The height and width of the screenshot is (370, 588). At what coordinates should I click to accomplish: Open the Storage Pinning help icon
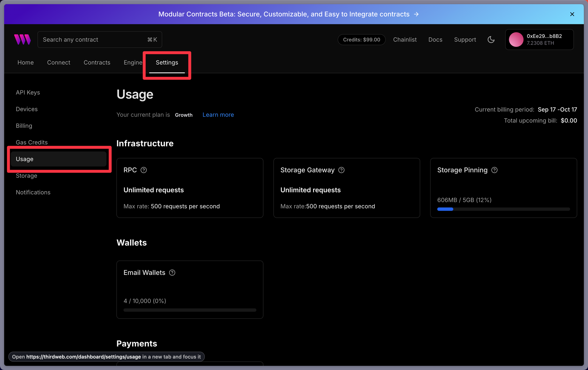494,170
